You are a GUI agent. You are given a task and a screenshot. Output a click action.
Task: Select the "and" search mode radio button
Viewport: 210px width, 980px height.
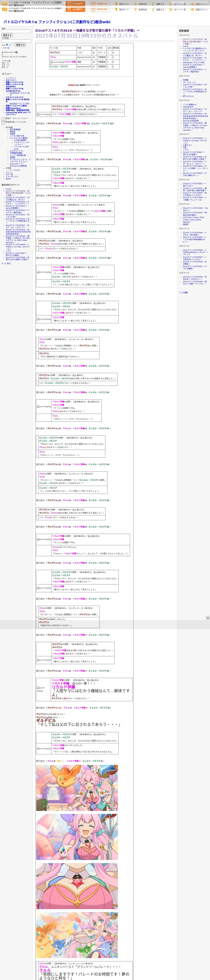tap(7, 45)
